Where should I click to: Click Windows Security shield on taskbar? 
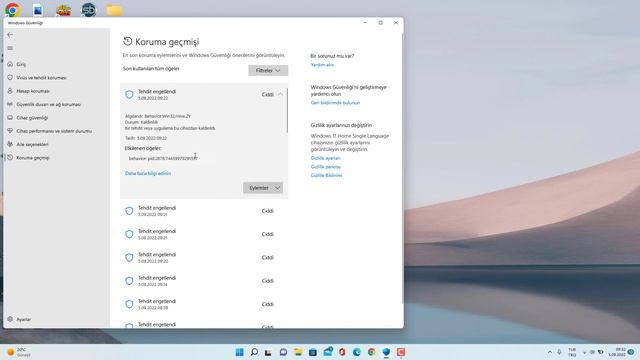pyautogui.click(x=386, y=352)
